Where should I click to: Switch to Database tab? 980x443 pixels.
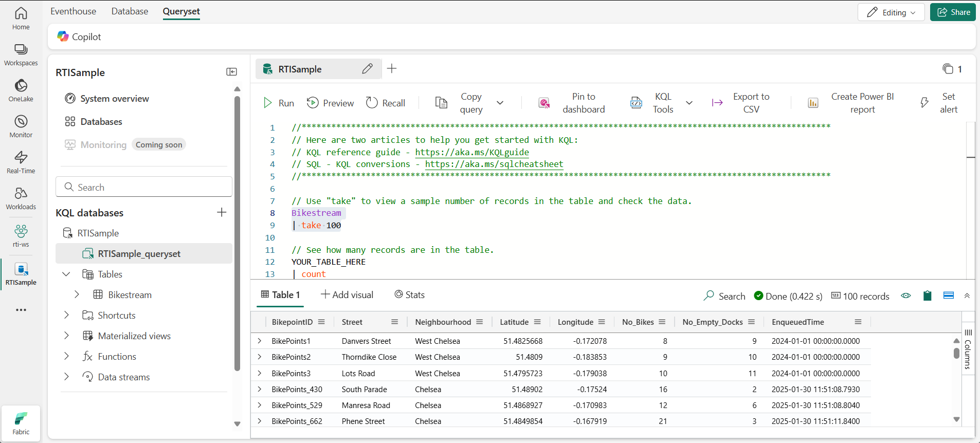130,11
